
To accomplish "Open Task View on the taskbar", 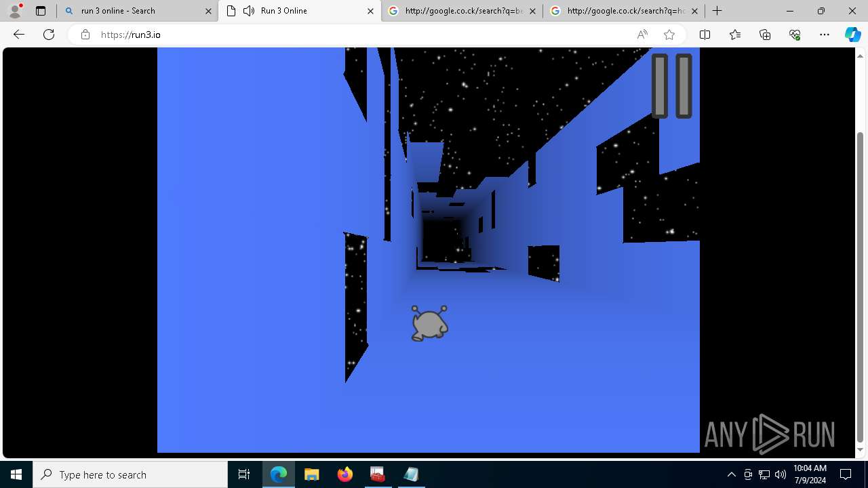I will [244, 474].
